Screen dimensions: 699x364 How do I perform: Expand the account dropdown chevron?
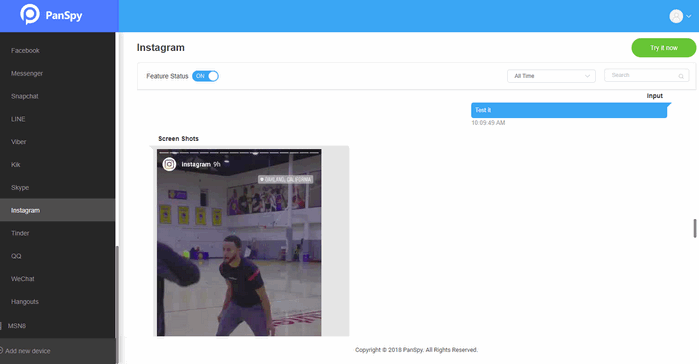pos(688,16)
